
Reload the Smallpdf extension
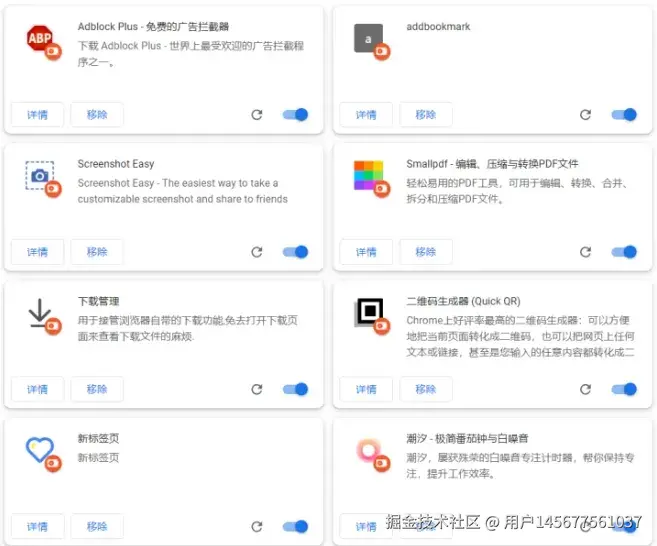pyautogui.click(x=585, y=252)
